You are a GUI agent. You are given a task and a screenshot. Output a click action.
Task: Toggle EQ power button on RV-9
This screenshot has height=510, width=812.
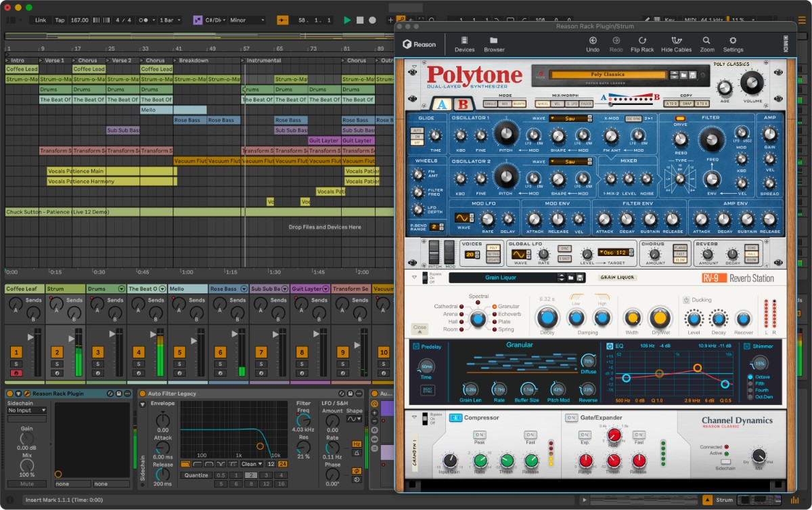[x=610, y=346]
